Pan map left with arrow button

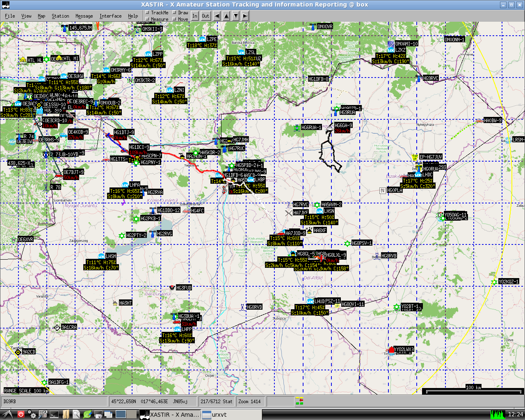[217, 16]
